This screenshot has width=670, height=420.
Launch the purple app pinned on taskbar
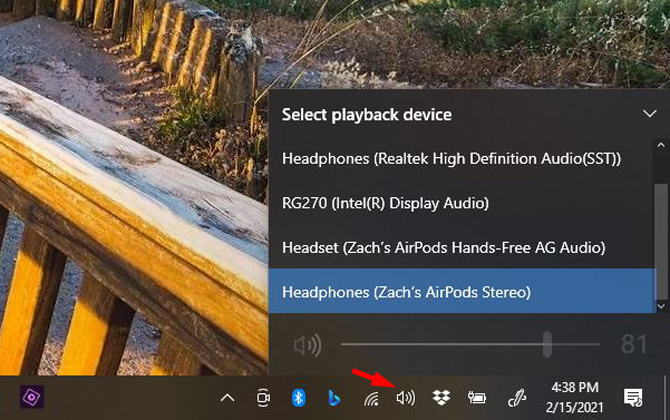(x=32, y=397)
